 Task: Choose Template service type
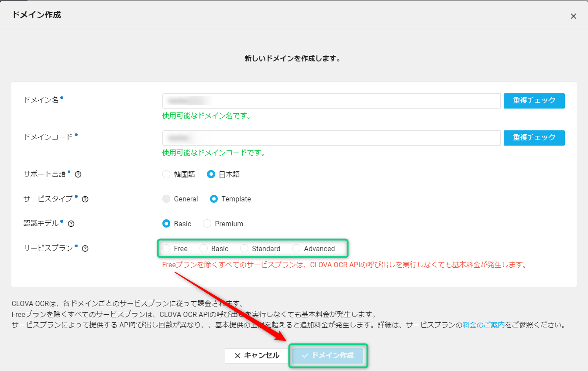point(214,199)
